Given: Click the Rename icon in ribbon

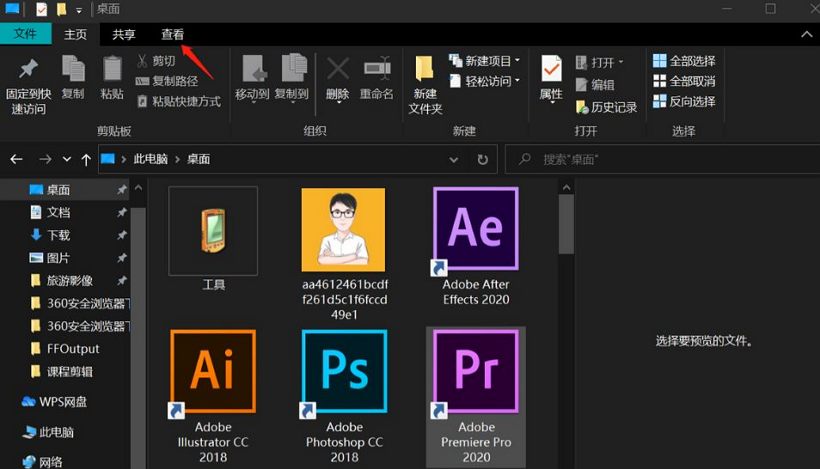Looking at the screenshot, I should coord(377,70).
